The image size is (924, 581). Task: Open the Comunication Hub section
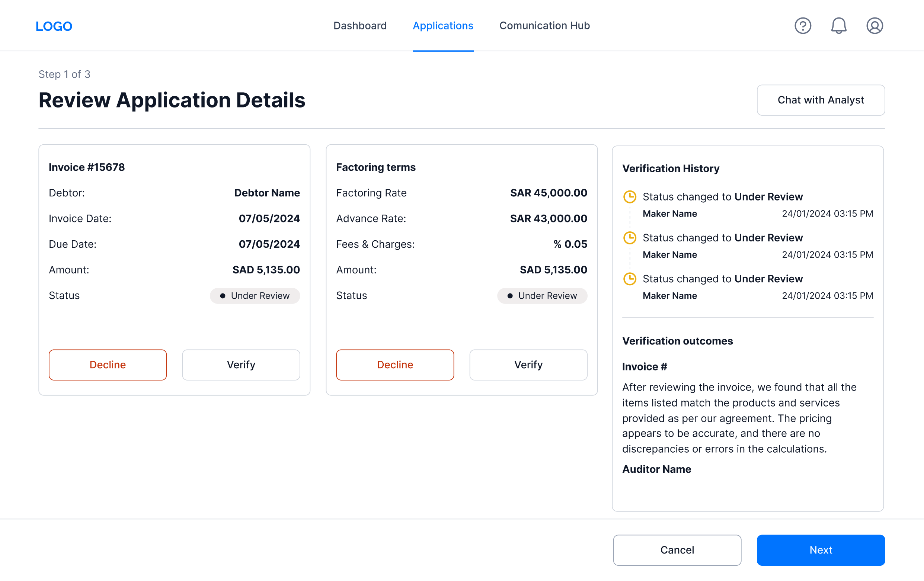click(x=544, y=26)
